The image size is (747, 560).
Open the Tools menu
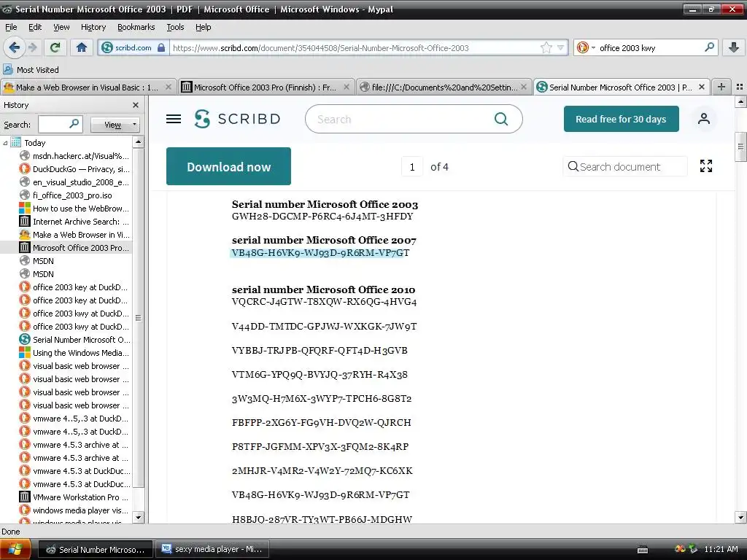tap(175, 27)
